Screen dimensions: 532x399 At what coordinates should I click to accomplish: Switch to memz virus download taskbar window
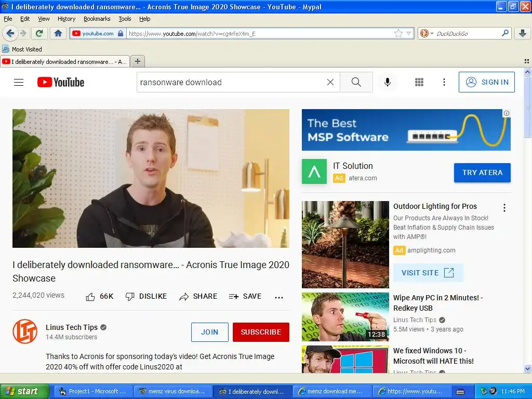pos(172,392)
